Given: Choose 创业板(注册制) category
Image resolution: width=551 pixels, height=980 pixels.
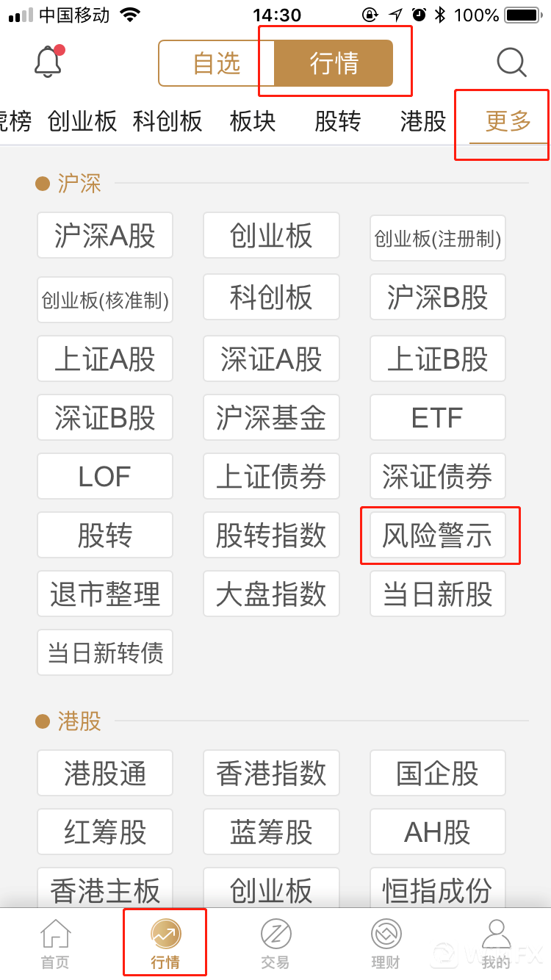Looking at the screenshot, I should pos(438,238).
